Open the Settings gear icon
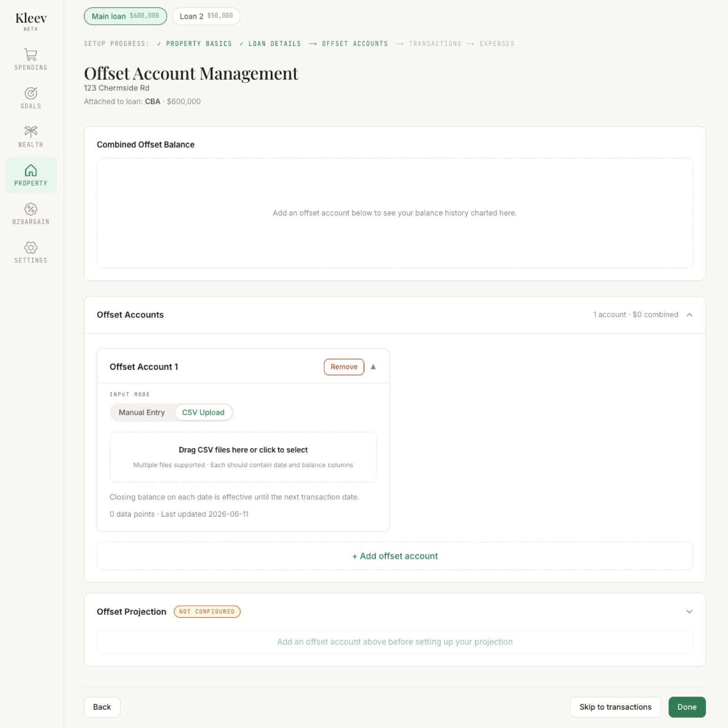The image size is (728, 728). 31,248
